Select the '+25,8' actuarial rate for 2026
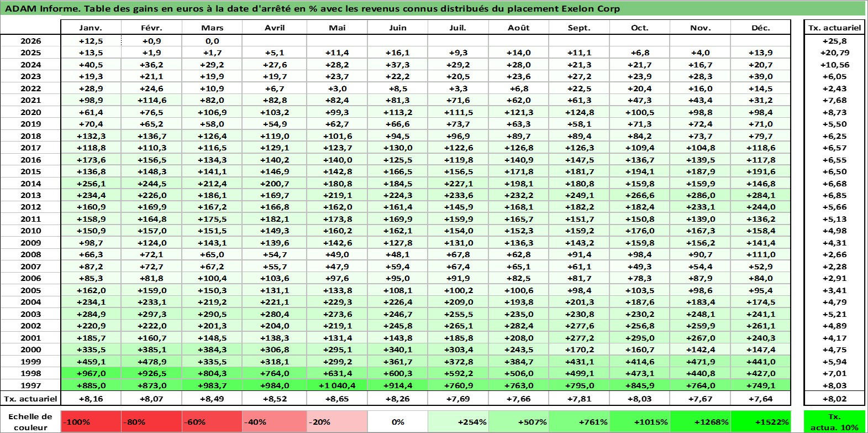This screenshot has width=868, height=433. [x=834, y=41]
